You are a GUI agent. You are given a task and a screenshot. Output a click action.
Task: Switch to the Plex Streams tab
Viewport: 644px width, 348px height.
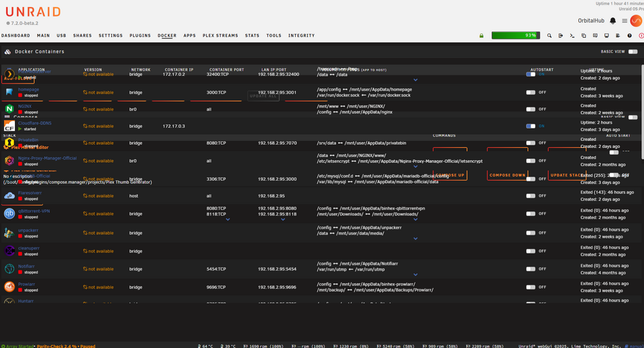[x=220, y=36]
